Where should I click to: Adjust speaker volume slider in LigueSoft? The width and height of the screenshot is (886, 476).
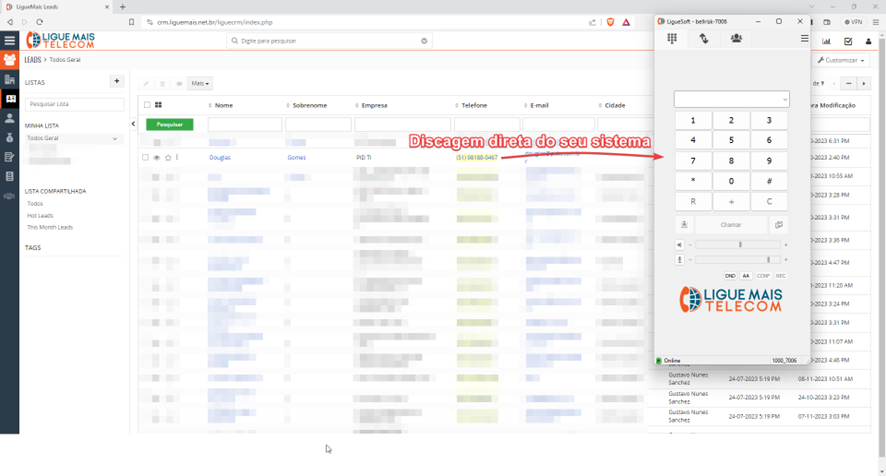tap(737, 245)
